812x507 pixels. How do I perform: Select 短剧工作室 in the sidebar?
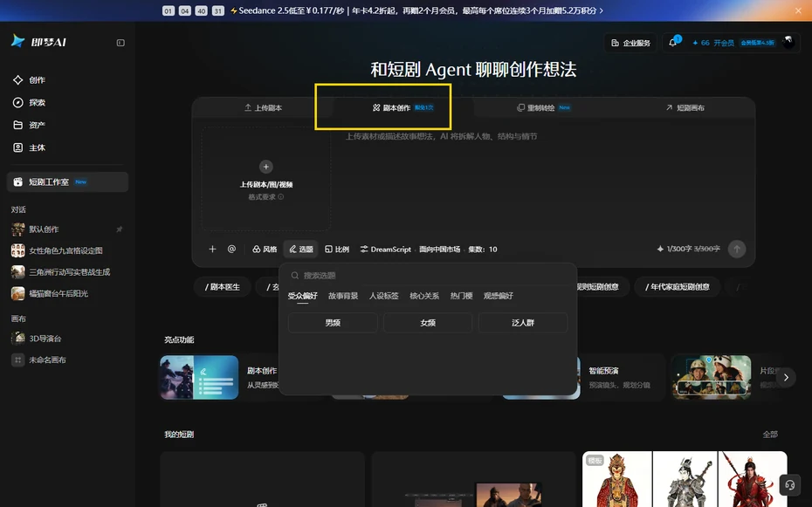67,182
